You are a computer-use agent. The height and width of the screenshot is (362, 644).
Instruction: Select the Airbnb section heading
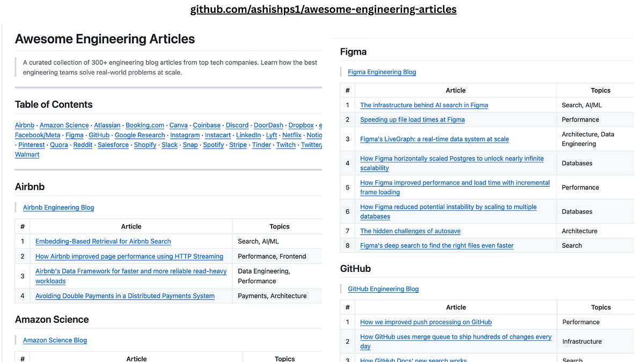[x=30, y=187]
